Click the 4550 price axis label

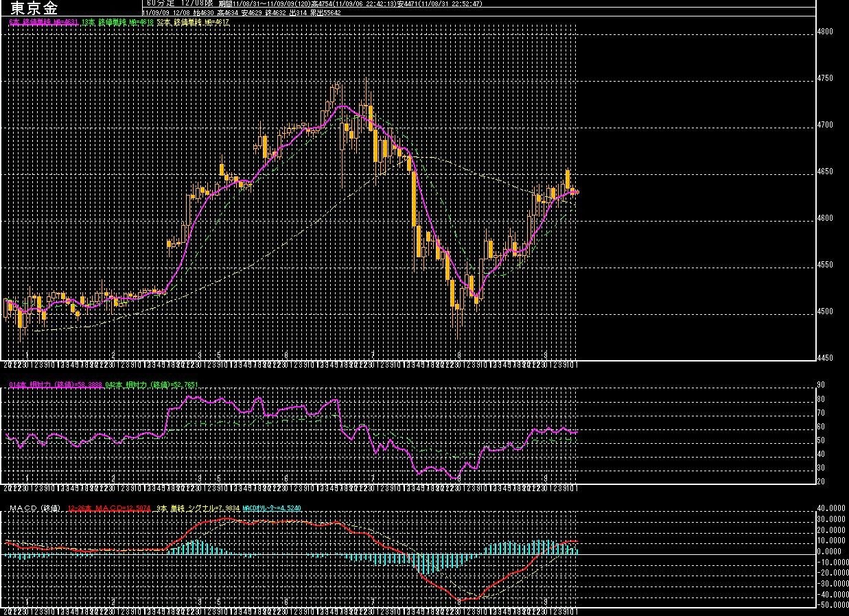[824, 265]
